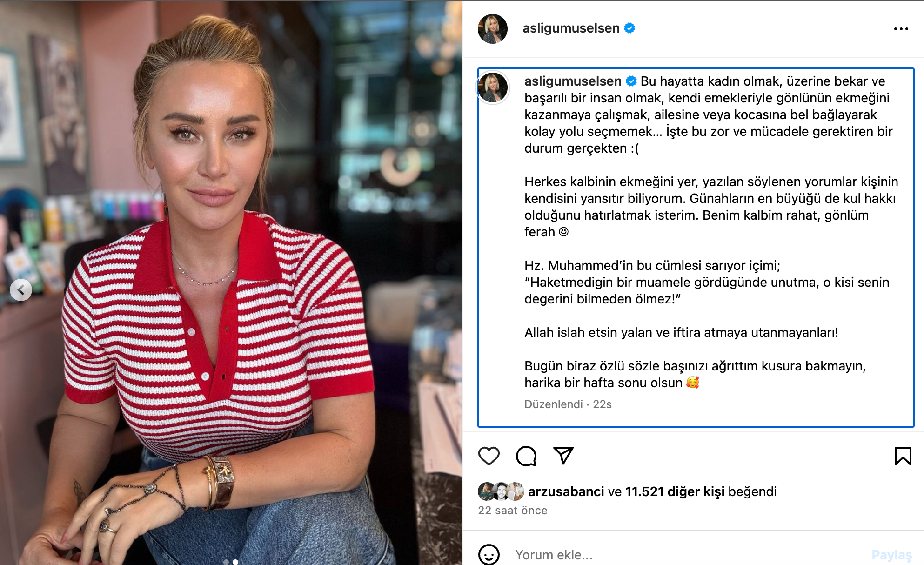Open emoji picker in the comment box

[x=489, y=555]
